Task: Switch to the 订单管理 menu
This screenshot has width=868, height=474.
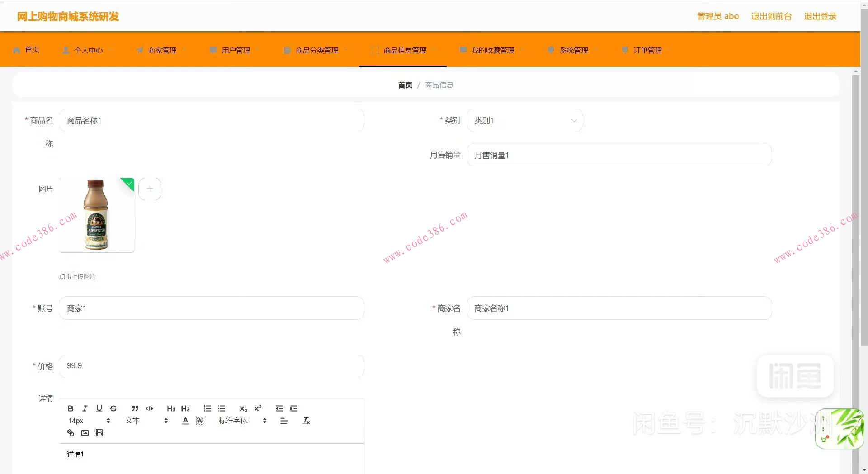Action: pyautogui.click(x=647, y=50)
